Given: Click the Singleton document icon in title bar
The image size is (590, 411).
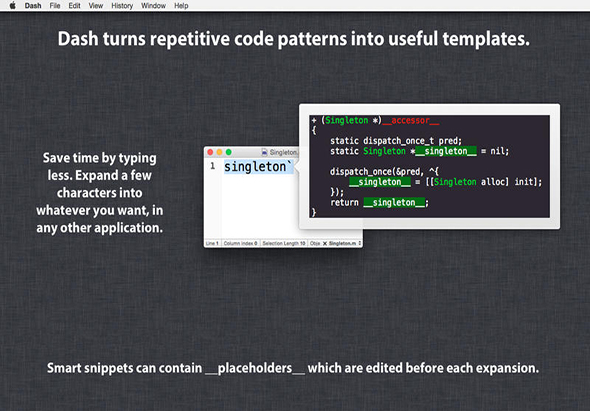Looking at the screenshot, I should 265,152.
